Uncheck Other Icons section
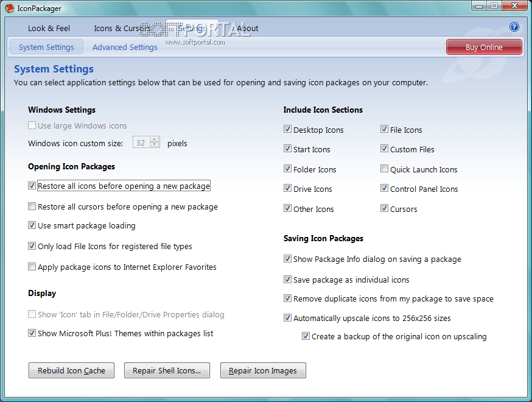The width and height of the screenshot is (532, 402). tap(287, 208)
